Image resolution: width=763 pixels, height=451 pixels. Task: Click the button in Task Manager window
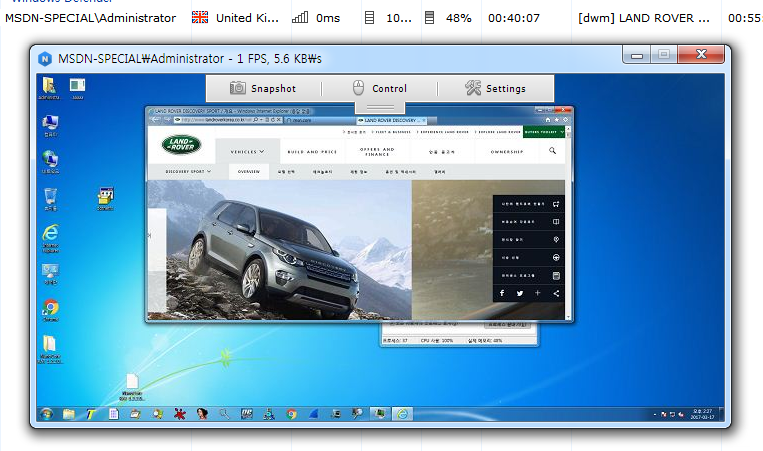coord(508,325)
